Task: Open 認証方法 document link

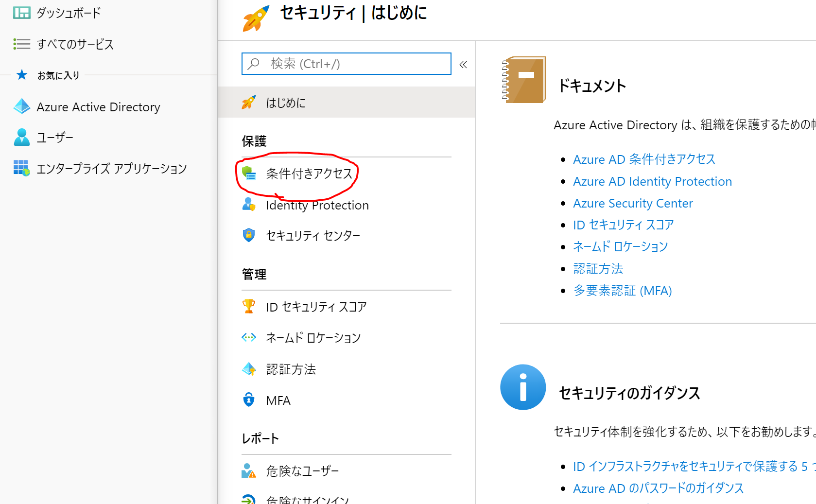Action: point(598,268)
